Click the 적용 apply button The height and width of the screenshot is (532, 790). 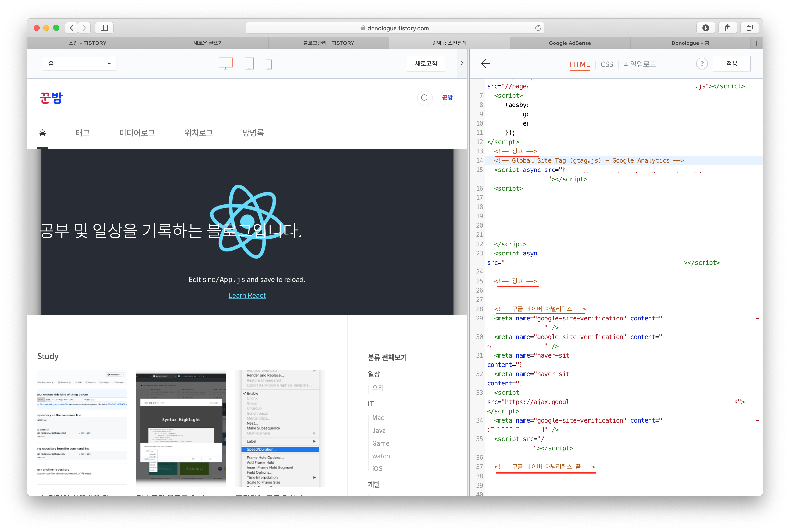click(731, 64)
